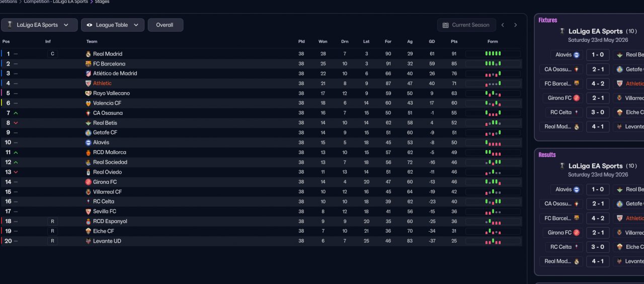Open the Real Madrid team name link

tap(108, 54)
